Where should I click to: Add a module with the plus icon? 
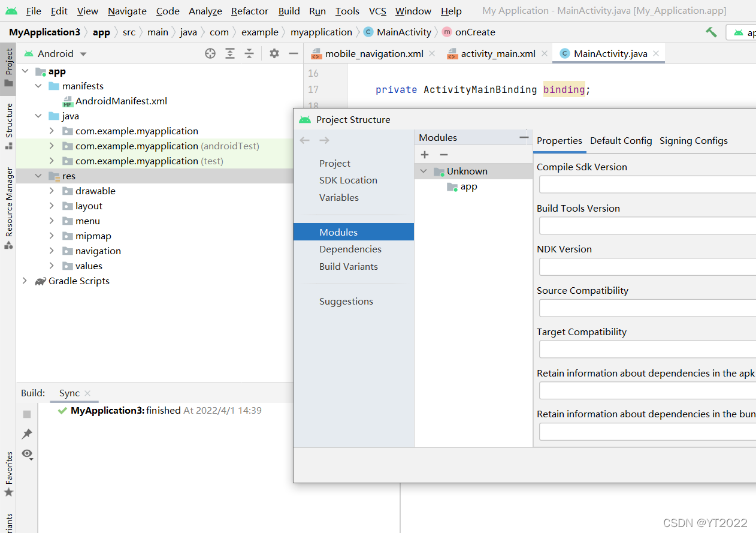pyautogui.click(x=425, y=155)
